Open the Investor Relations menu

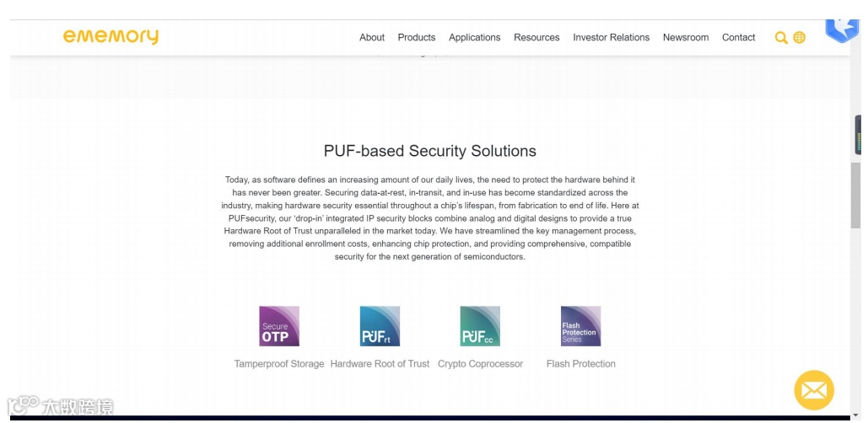pos(611,38)
